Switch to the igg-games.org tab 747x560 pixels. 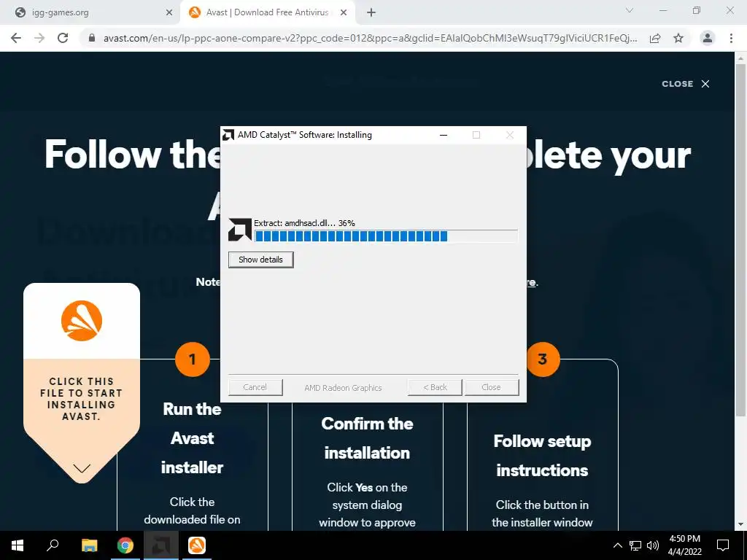pyautogui.click(x=90, y=13)
